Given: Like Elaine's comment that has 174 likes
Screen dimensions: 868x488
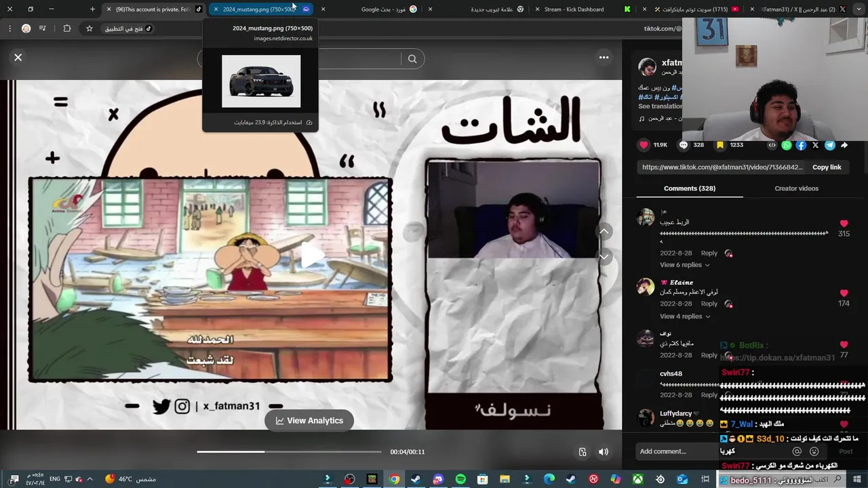Looking at the screenshot, I should 844,293.
